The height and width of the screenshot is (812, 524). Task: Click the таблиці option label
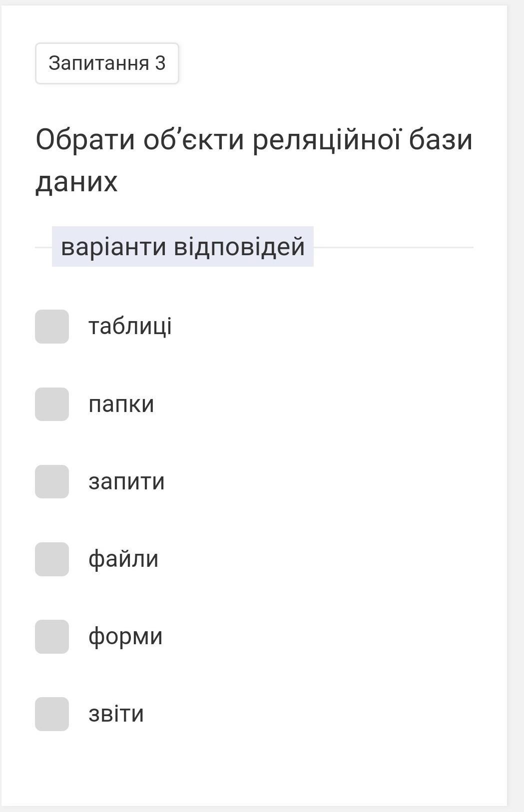point(130,327)
